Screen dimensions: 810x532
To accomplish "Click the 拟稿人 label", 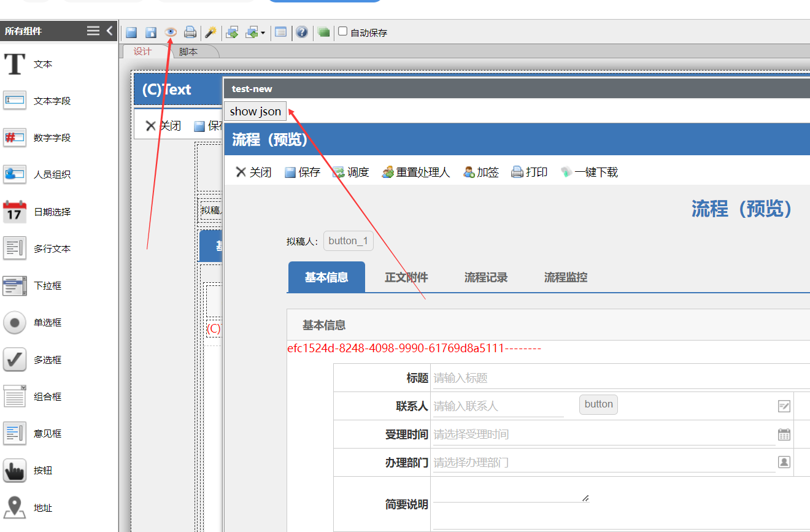I will pyautogui.click(x=303, y=241).
